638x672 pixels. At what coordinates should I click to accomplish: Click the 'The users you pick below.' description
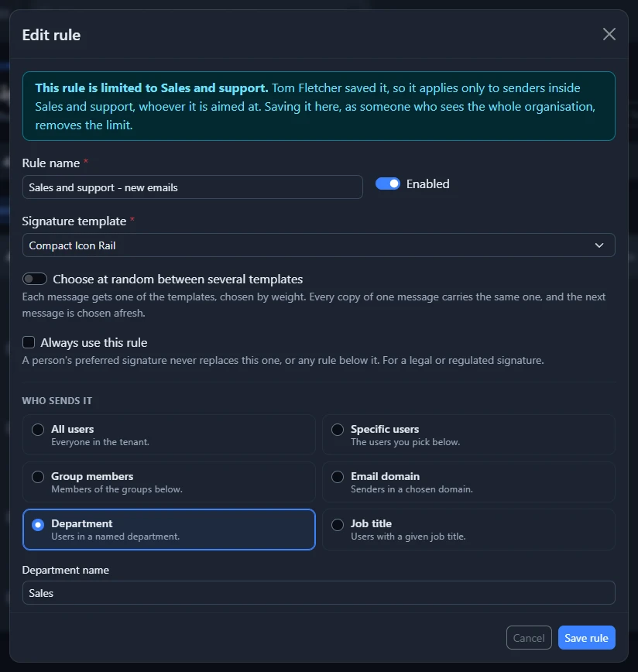click(x=406, y=442)
